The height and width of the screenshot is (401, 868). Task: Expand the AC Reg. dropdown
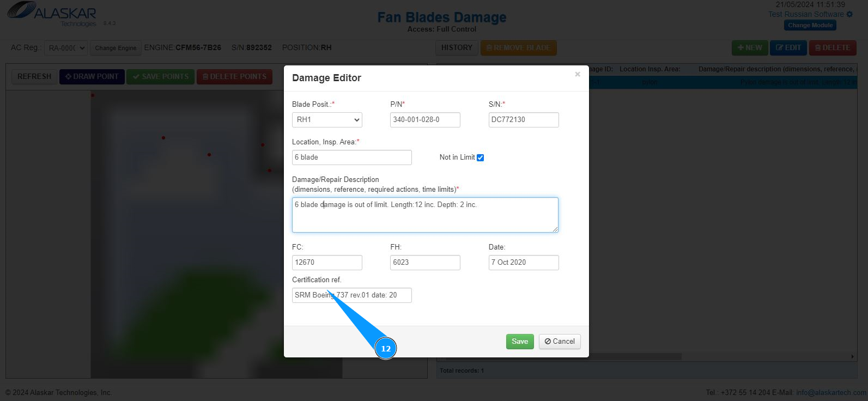(x=65, y=48)
